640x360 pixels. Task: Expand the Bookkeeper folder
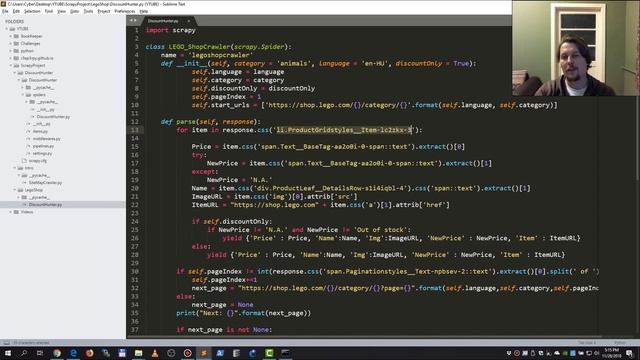(x=11, y=36)
